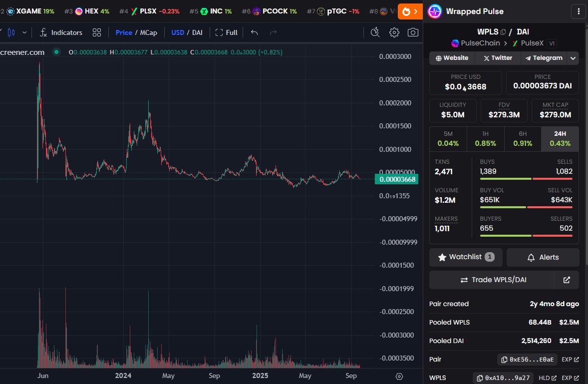Viewport: 588px width, 384px height.
Task: Open WPLS HLD holders link
Action: [548, 378]
